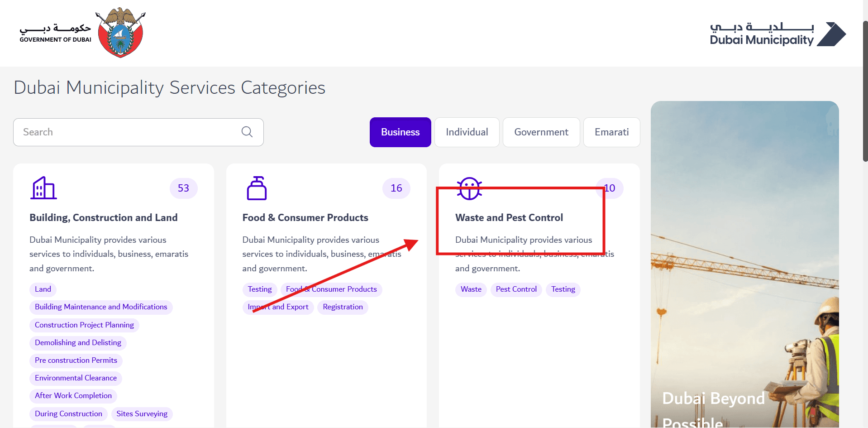Click the search magnifier icon
The height and width of the screenshot is (428, 868).
point(247,132)
